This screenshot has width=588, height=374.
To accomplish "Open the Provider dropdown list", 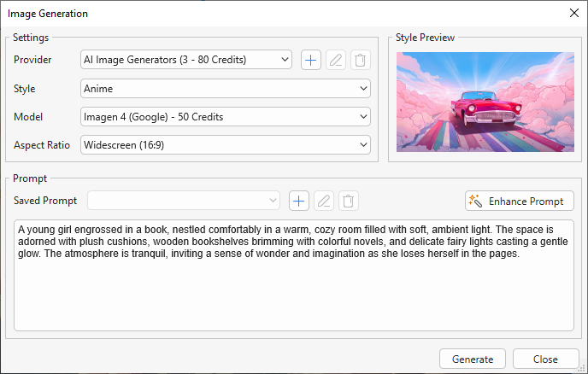I will [x=186, y=60].
